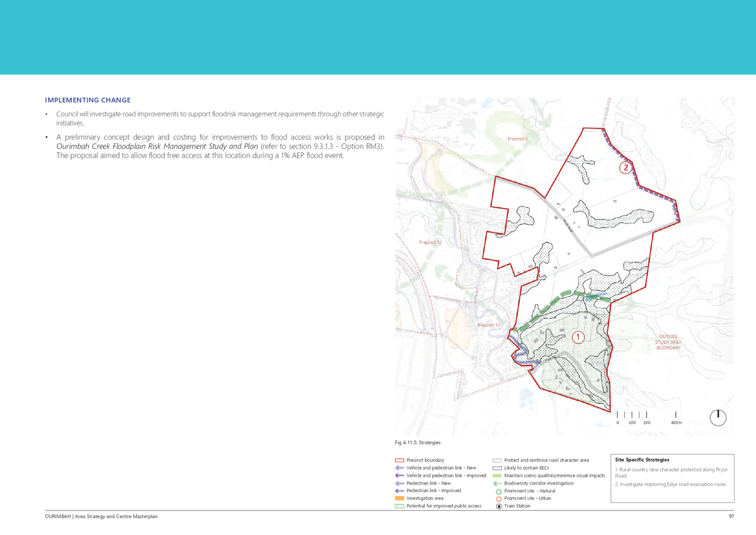Click the Precinct 12 map label
Viewport: 756px width, 535px height.
430,242
